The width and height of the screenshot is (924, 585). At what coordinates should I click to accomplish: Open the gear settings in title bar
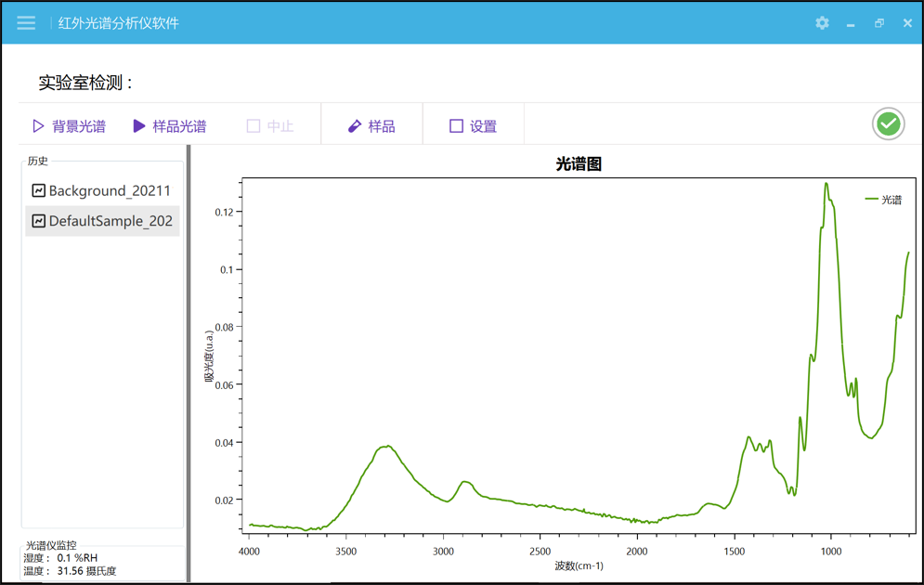pyautogui.click(x=822, y=23)
